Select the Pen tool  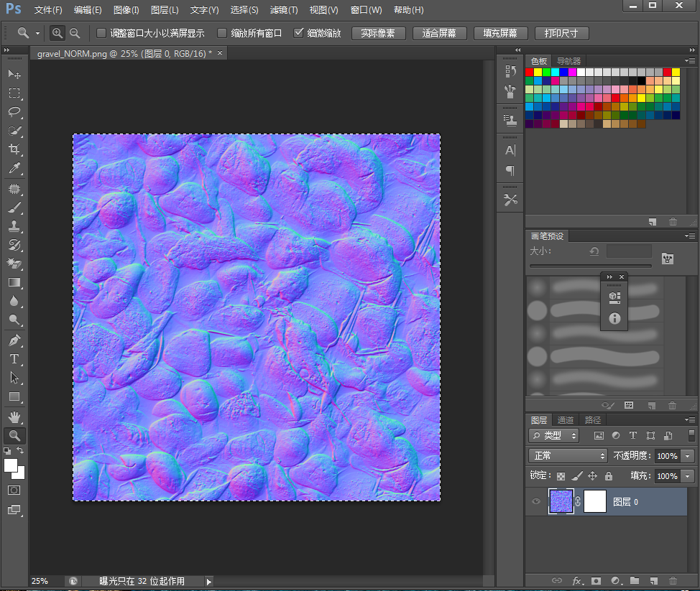(14, 340)
